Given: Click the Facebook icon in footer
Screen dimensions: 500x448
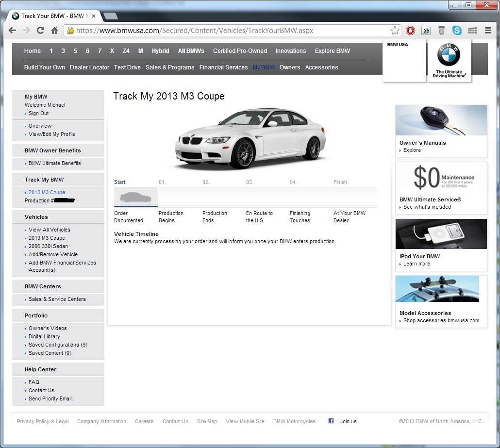Looking at the screenshot, I should (x=331, y=421).
